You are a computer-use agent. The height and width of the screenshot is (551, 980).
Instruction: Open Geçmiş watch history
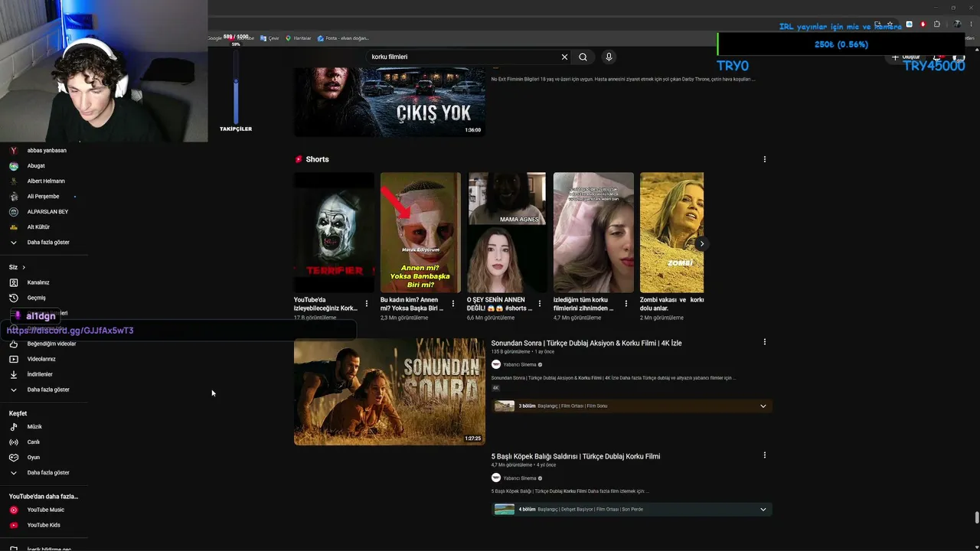(36, 298)
